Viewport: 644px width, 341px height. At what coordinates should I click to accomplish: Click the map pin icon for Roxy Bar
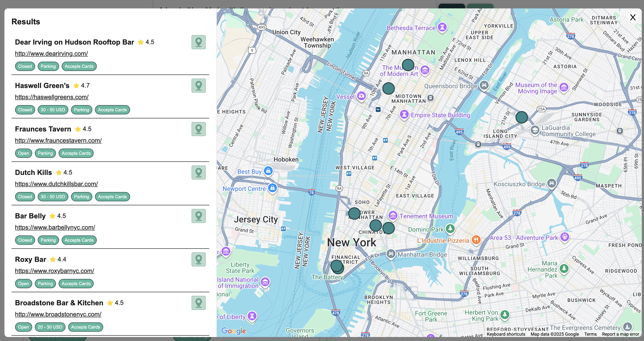(198, 259)
